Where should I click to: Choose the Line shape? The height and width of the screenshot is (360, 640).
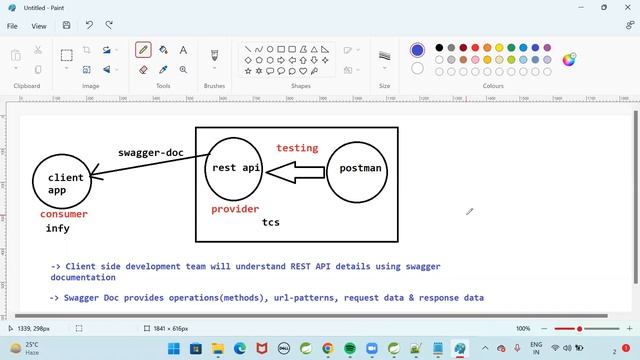(x=248, y=49)
